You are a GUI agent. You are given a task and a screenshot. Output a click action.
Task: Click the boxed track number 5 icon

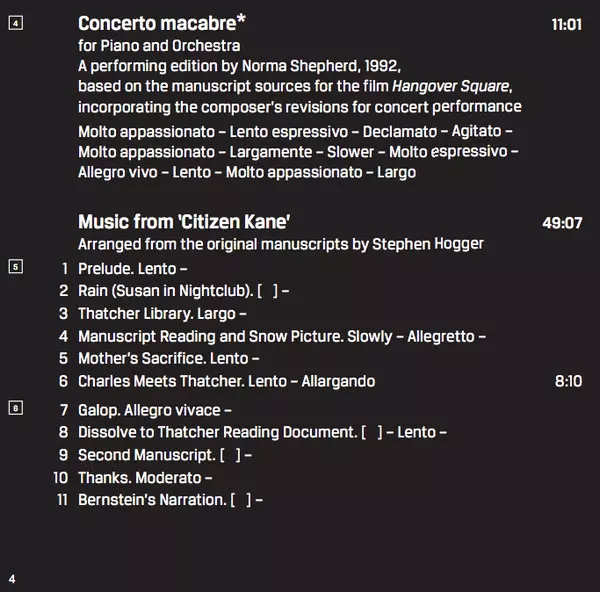click(x=15, y=267)
